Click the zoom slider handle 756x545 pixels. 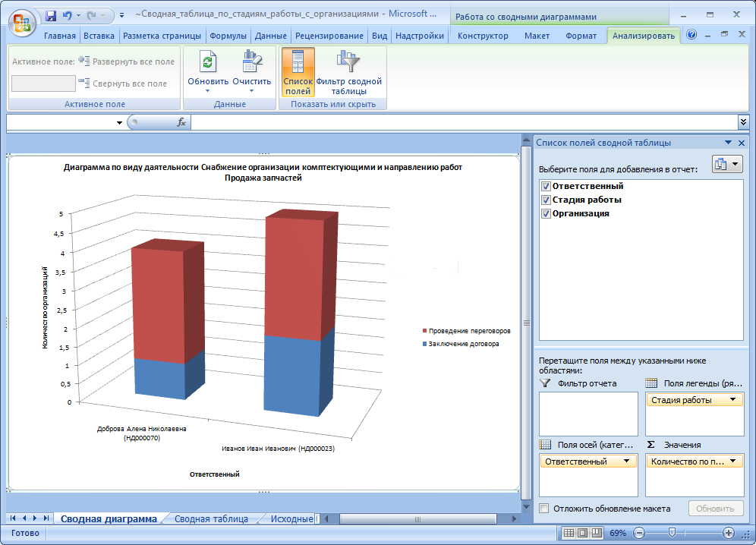pyautogui.click(x=672, y=533)
